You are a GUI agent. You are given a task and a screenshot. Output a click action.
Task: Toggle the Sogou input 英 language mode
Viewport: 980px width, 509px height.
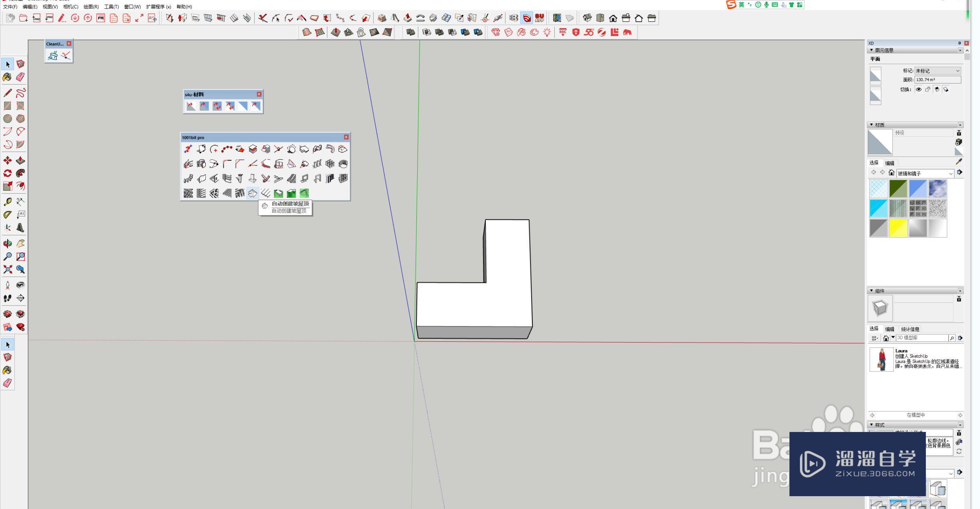(x=741, y=4)
